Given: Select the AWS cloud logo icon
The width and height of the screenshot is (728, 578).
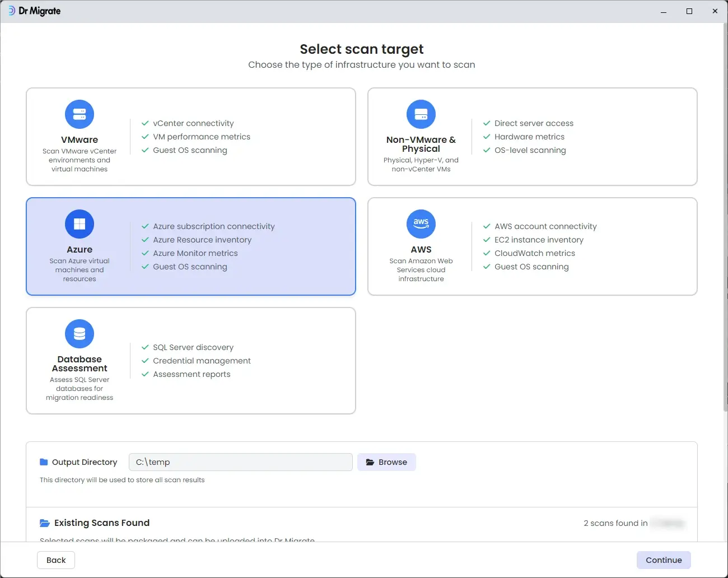Looking at the screenshot, I should pos(421,224).
